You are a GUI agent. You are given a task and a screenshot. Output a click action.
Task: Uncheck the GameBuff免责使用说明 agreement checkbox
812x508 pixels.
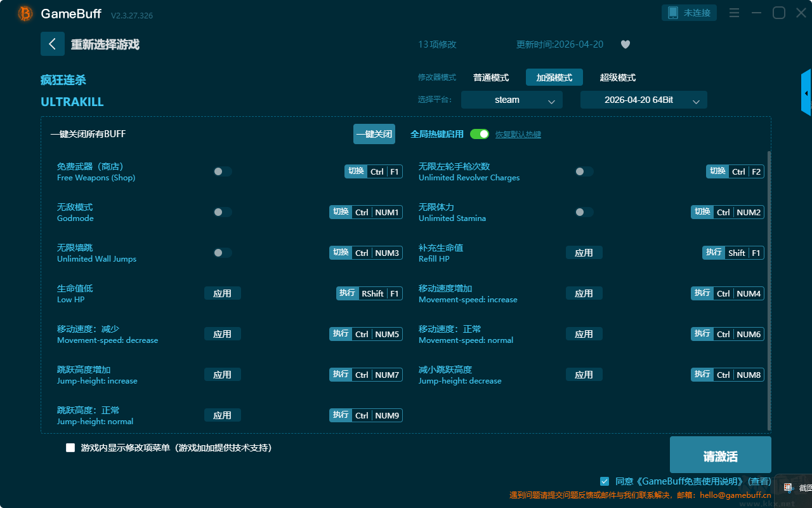(605, 481)
